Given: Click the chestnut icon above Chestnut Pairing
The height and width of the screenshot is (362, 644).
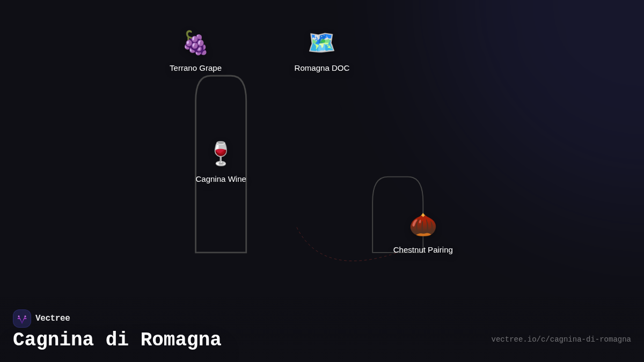Looking at the screenshot, I should [423, 225].
